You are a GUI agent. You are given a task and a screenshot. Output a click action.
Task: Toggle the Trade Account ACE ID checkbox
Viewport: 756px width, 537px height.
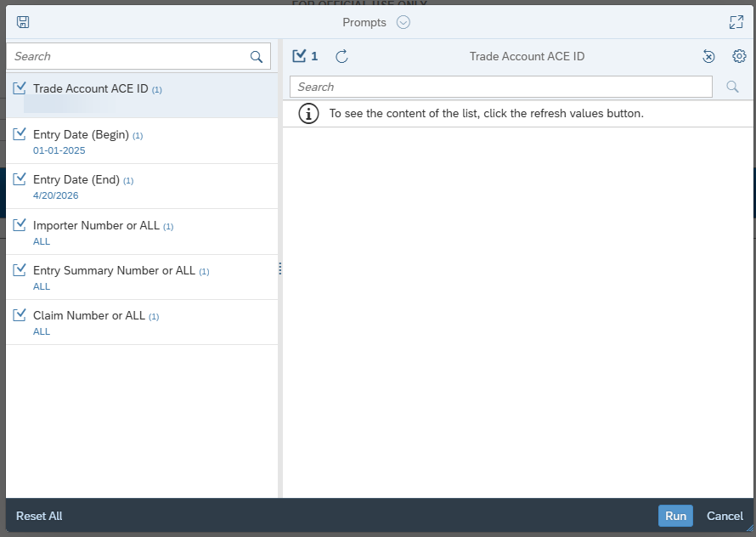20,88
